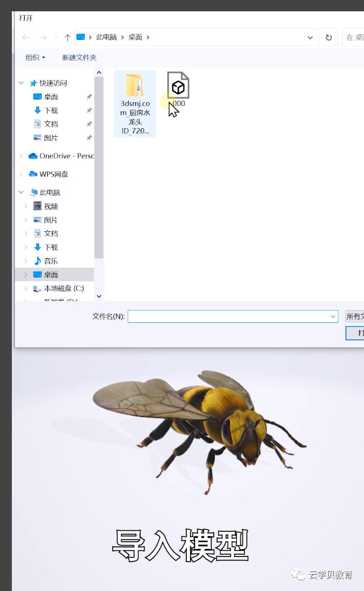Screen dimensions: 364x591
Task: Open the address bar history dropdown
Action: 310,38
